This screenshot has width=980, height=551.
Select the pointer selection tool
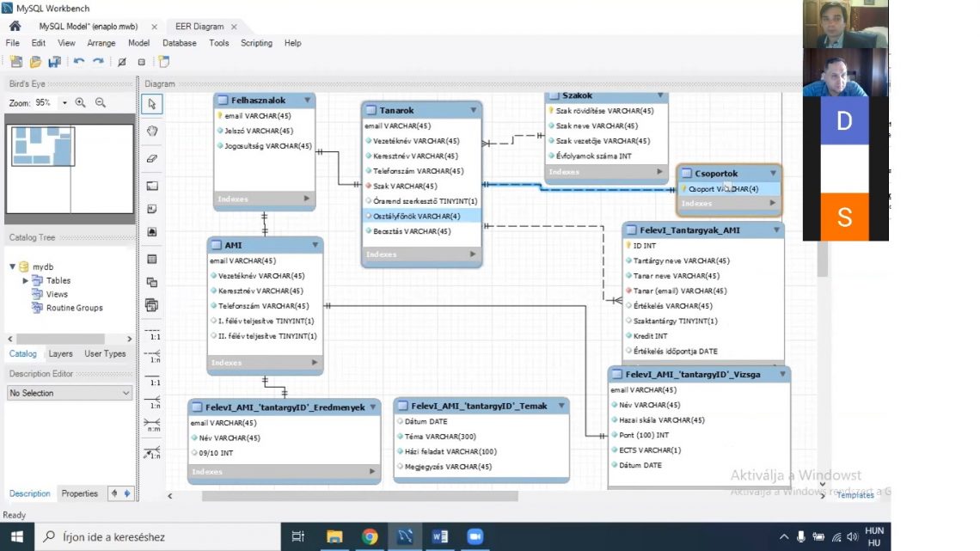152,104
